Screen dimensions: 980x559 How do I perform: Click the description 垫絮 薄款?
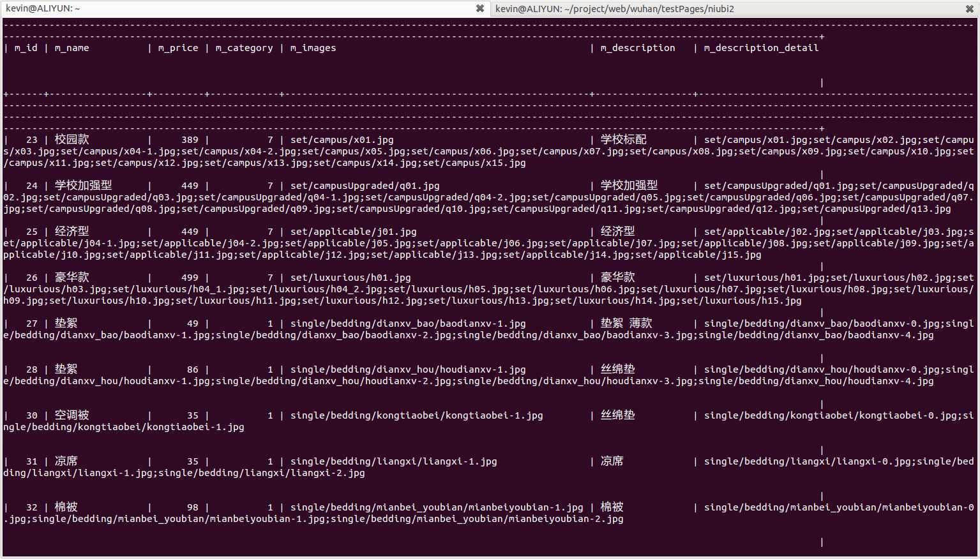(626, 324)
